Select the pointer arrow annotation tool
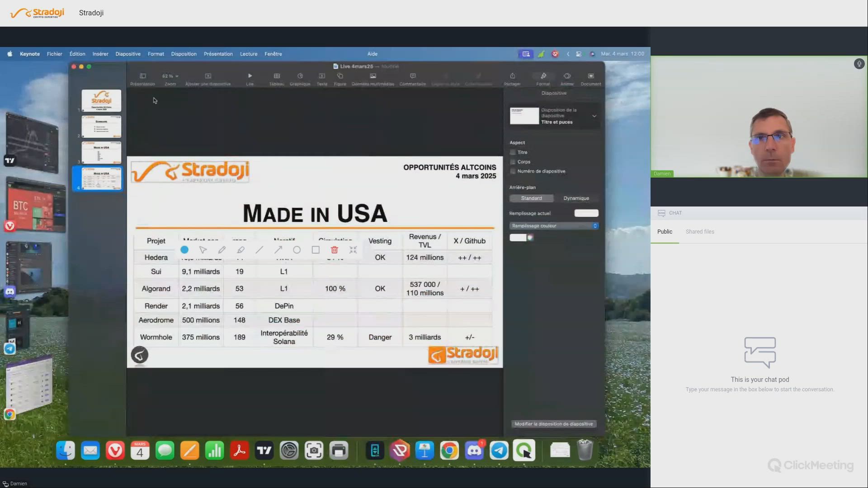 (x=203, y=250)
